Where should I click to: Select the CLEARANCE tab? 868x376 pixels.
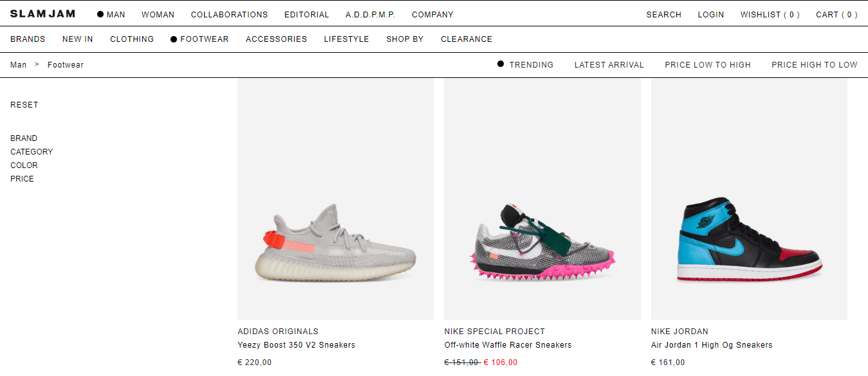[x=466, y=39]
